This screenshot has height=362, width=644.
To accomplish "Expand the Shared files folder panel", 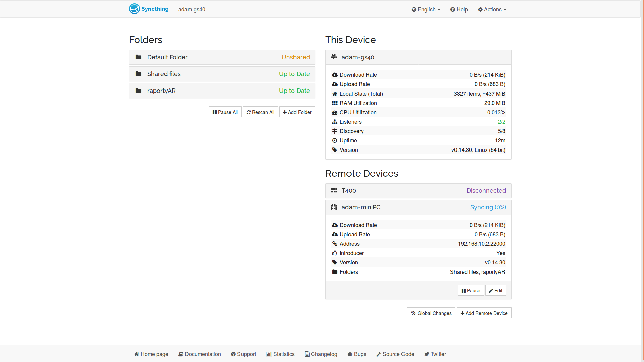I will 222,74.
